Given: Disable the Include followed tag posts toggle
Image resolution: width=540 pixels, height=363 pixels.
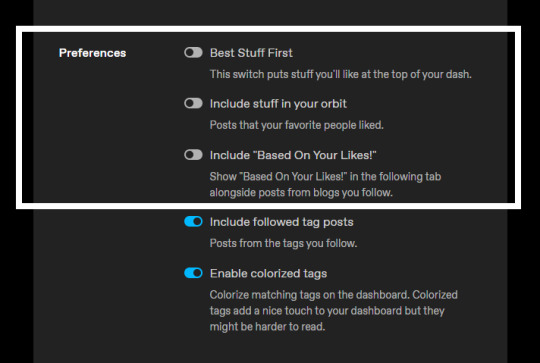Looking at the screenshot, I should coord(193,221).
